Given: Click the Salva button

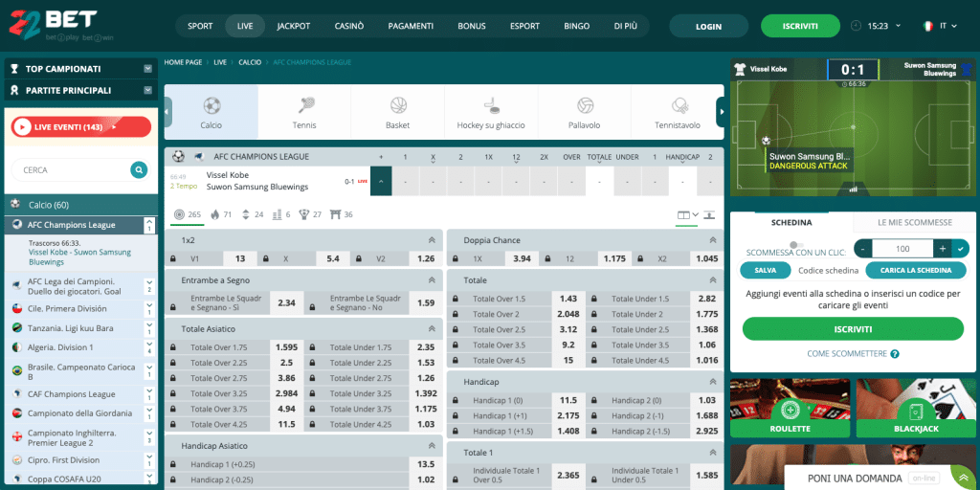Looking at the screenshot, I should [766, 271].
